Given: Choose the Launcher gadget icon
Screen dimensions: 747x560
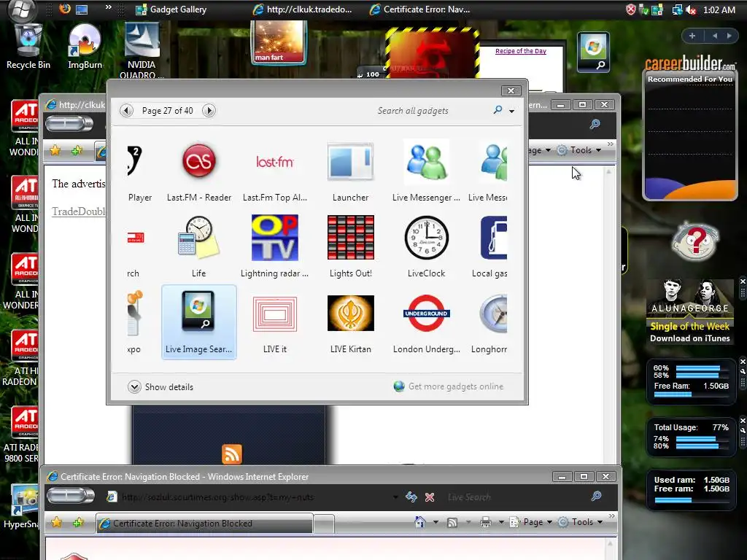Looking at the screenshot, I should pyautogui.click(x=351, y=161).
